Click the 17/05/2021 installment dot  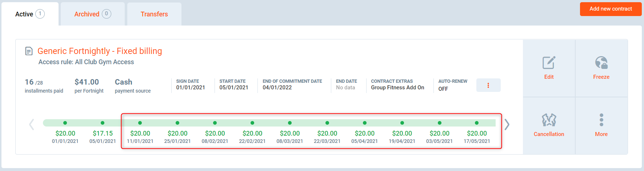pos(477,123)
